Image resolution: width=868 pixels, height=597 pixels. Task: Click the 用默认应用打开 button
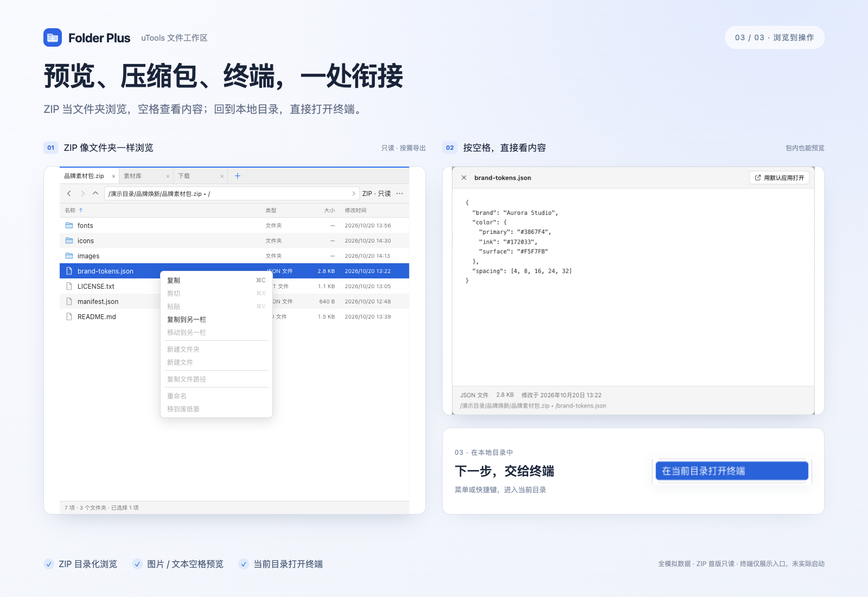coord(779,177)
